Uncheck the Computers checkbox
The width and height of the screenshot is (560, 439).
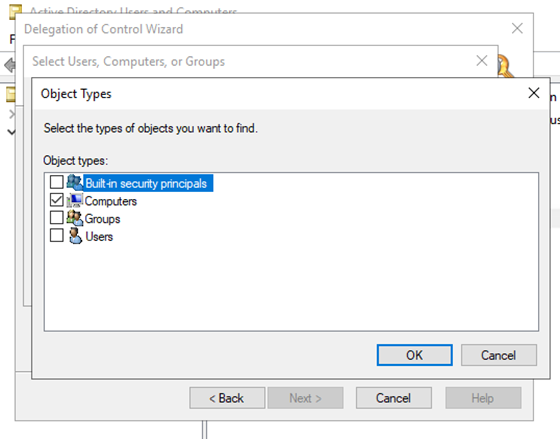pos(56,200)
